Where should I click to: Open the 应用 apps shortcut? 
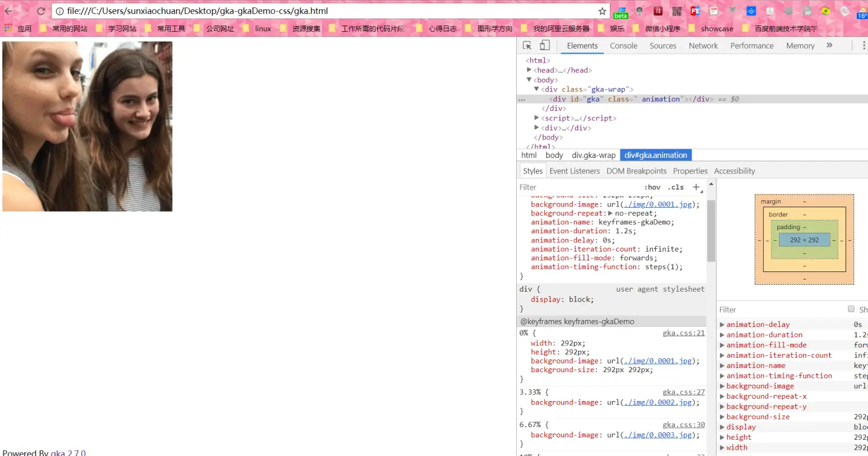coord(18,28)
